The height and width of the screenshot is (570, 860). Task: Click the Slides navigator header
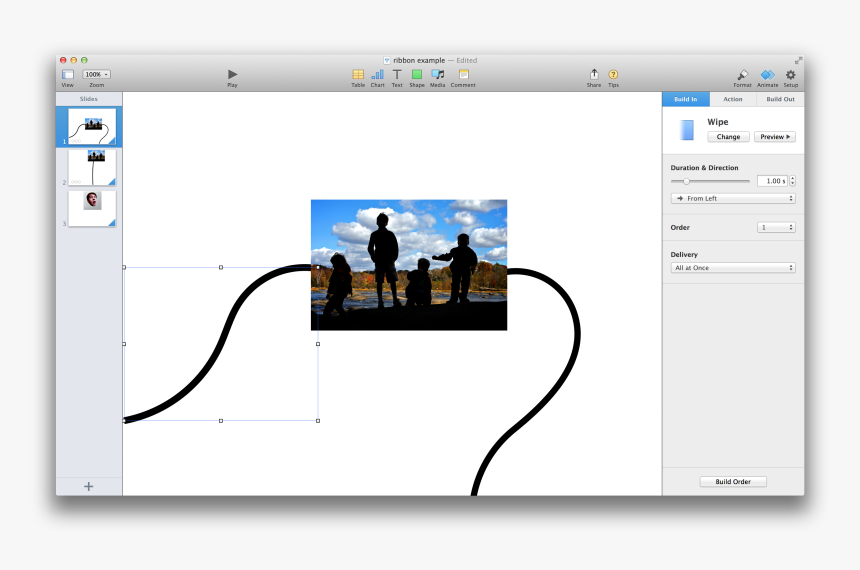click(x=89, y=99)
